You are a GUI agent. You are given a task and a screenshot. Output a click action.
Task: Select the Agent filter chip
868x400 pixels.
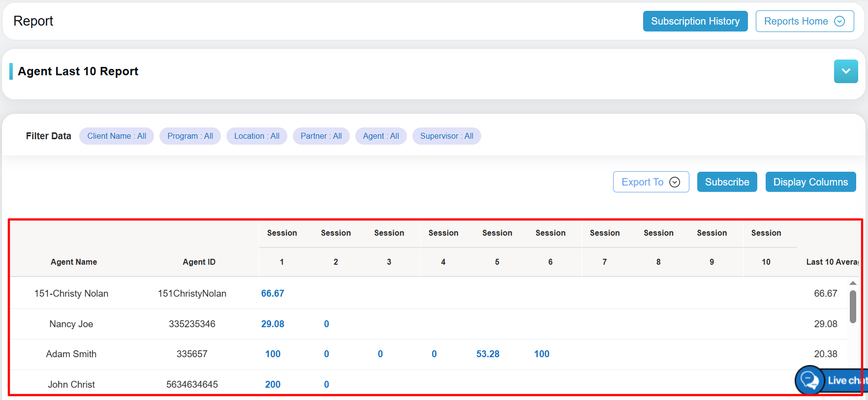[x=381, y=136]
